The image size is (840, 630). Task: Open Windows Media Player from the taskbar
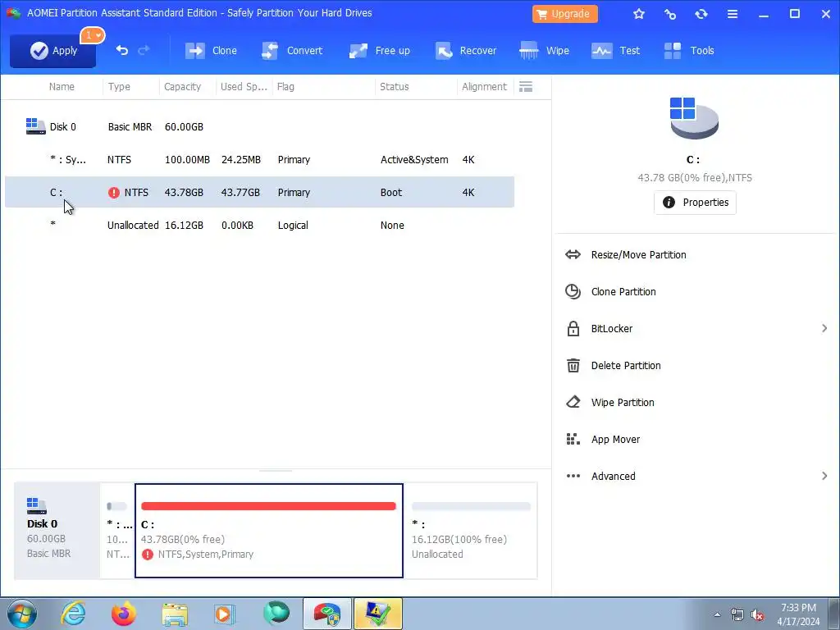pos(225,614)
